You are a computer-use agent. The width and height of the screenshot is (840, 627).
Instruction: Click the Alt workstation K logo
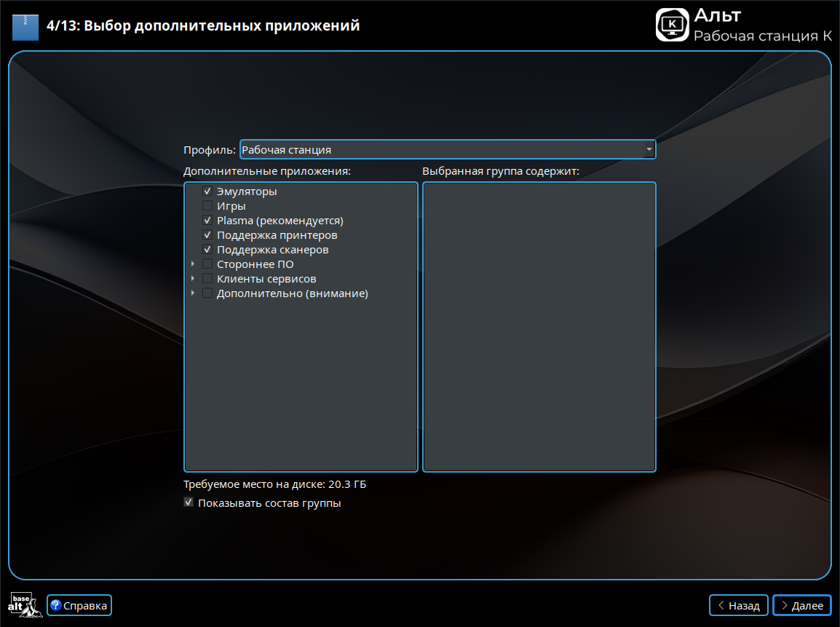point(672,25)
